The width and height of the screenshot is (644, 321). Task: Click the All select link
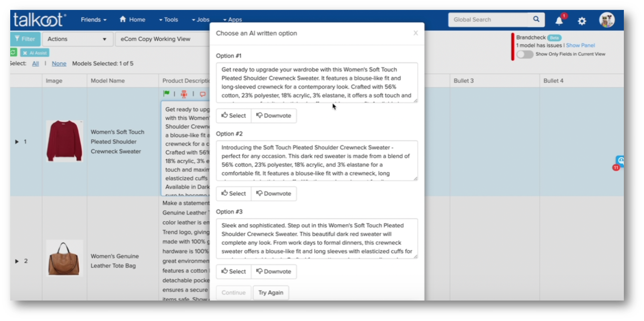35,64
